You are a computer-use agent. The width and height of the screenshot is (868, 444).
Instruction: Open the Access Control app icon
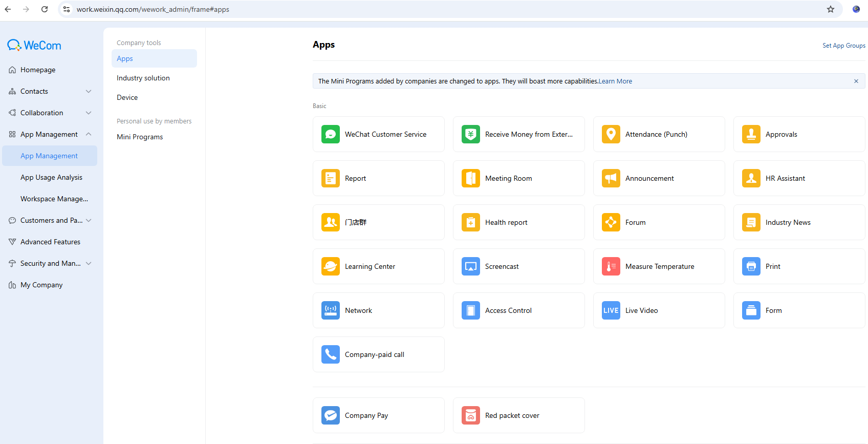471,310
